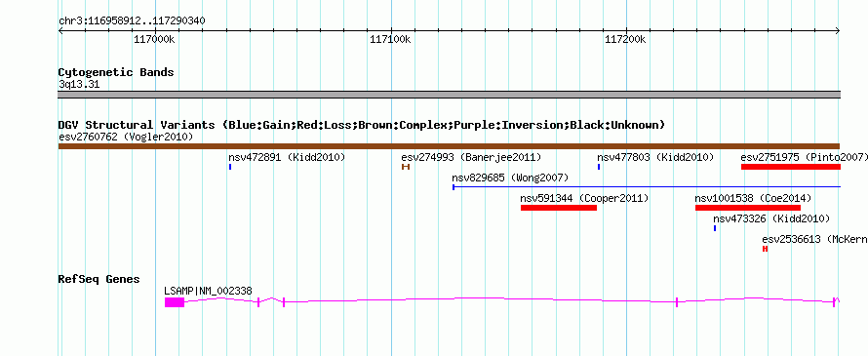The image size is (868, 356).
Task: Open the esv2751975 (Pinto2007) label
Action: [x=805, y=157]
